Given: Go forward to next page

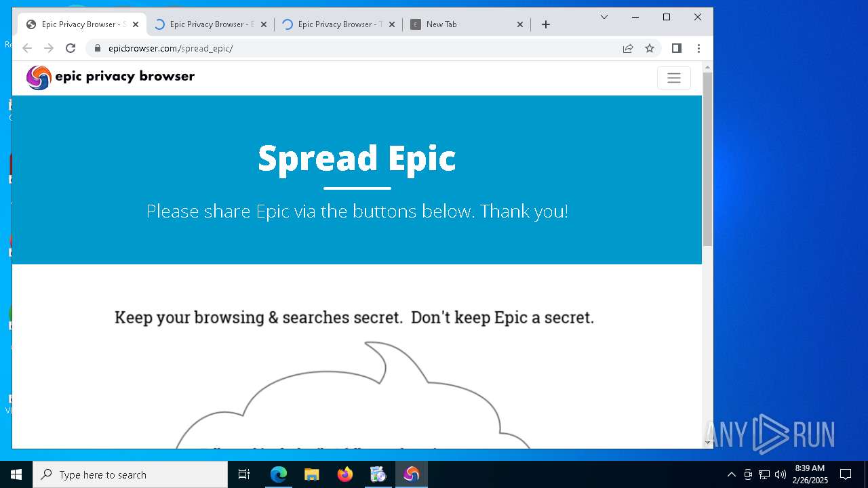Looking at the screenshot, I should pos(49,48).
